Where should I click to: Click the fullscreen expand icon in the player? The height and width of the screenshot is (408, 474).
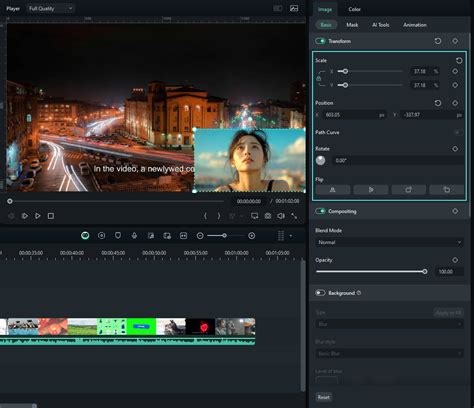point(294,216)
